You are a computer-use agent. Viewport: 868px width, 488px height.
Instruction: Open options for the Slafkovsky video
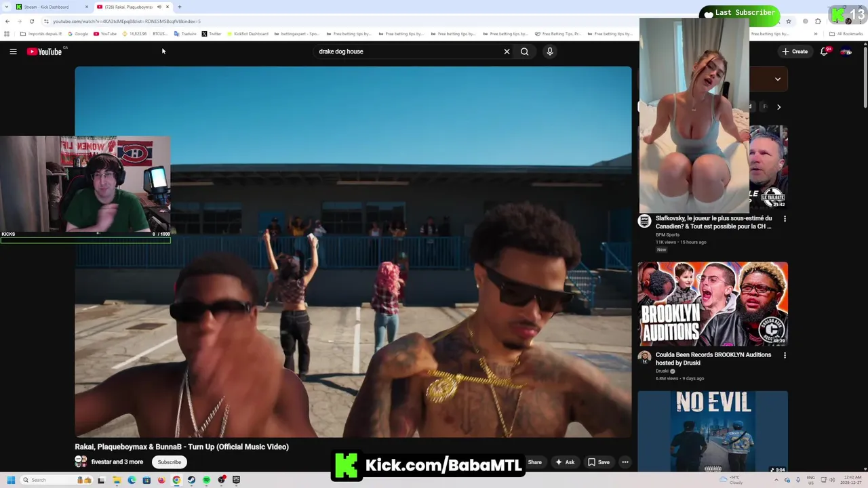(785, 219)
